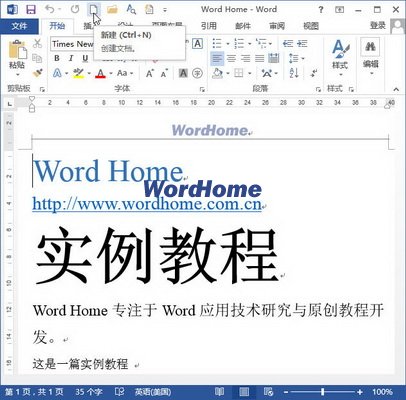Screen dimensions: 406x400
Task: Open a file with the folder icon
Action: coord(112,9)
